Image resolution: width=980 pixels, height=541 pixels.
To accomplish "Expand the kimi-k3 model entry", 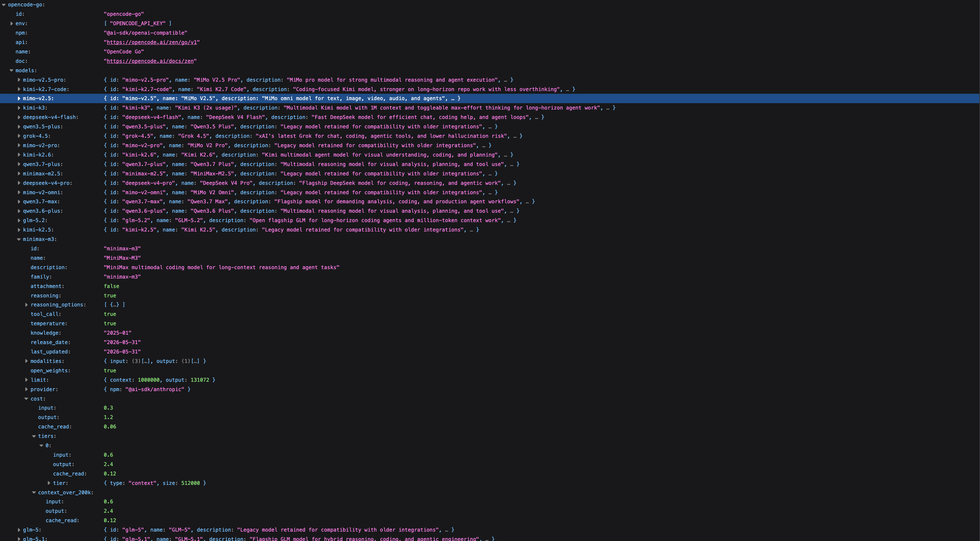I will pos(19,108).
